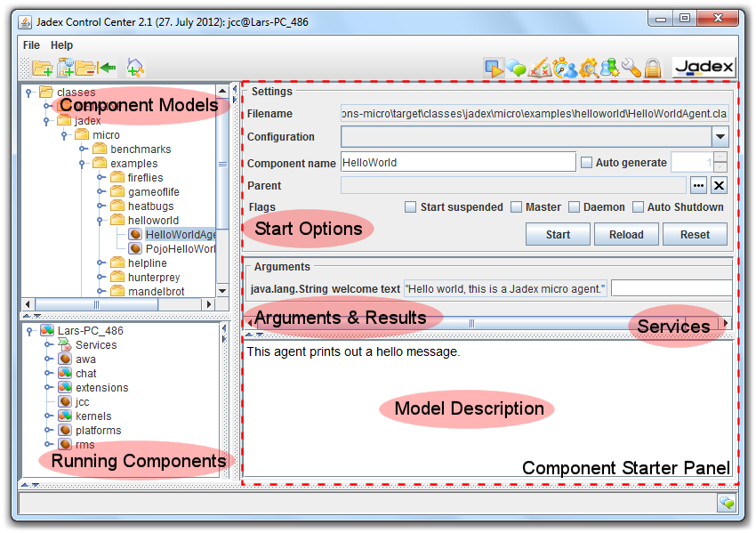Expand the chat component node
756x533 pixels.
point(47,374)
